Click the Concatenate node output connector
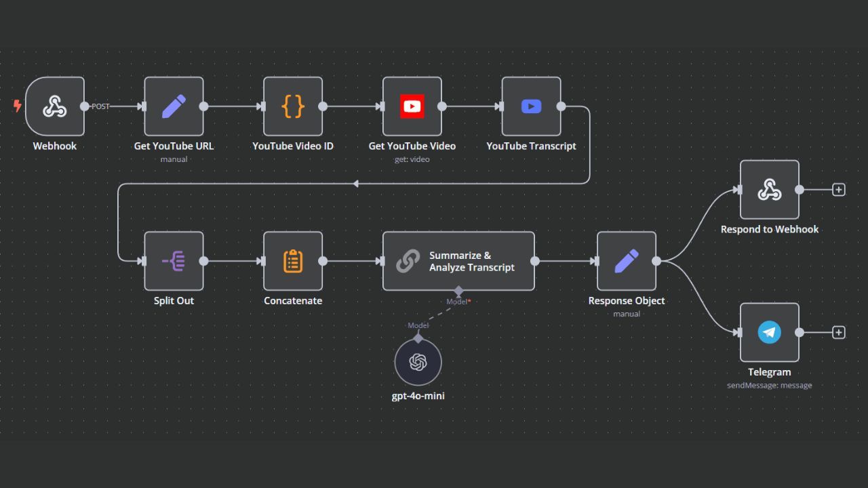The width and height of the screenshot is (868, 488). [323, 261]
